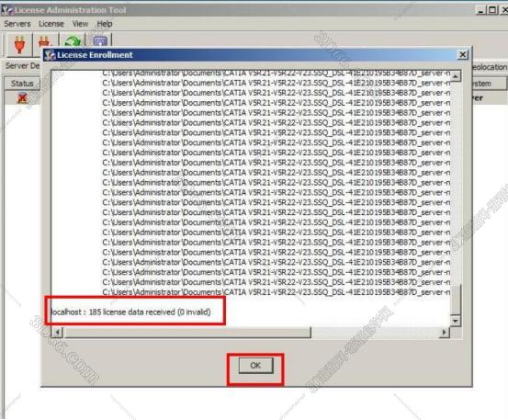Click the second plug Disconnect toolbar icon
Image resolution: width=508 pixels, height=420 pixels.
point(44,41)
